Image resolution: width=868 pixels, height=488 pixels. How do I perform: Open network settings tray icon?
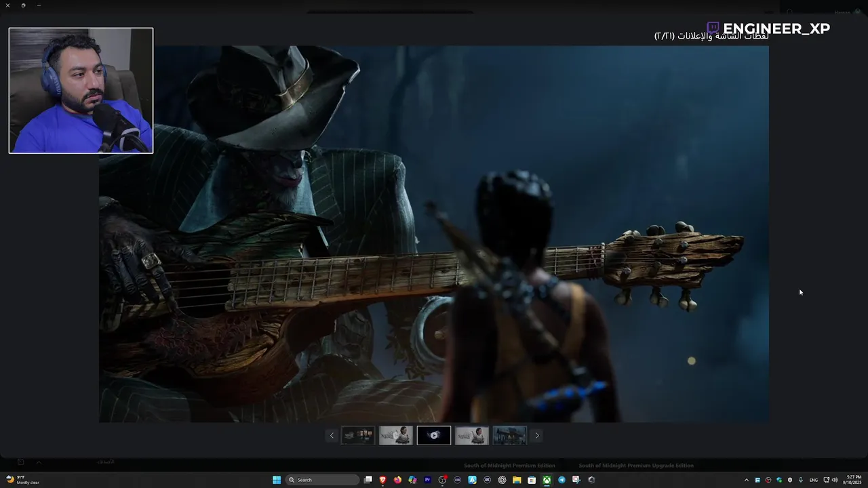pyautogui.click(x=826, y=480)
